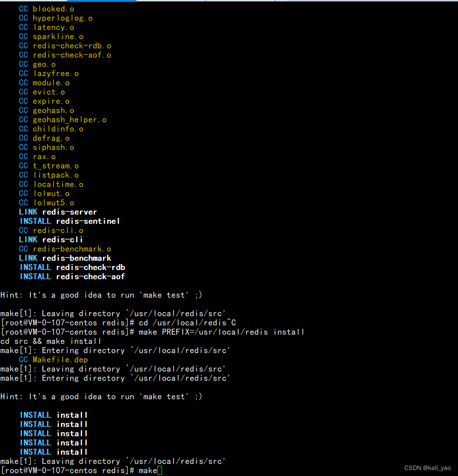Click the 'INSTALL redis-check-aof' line
The width and height of the screenshot is (458, 476).
coord(72,277)
